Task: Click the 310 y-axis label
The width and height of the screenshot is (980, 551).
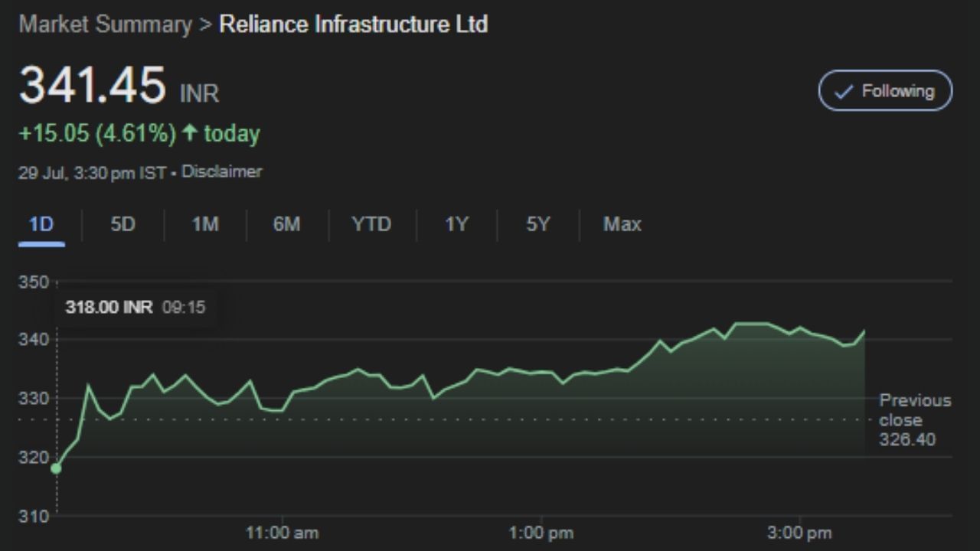Action: pos(33,517)
